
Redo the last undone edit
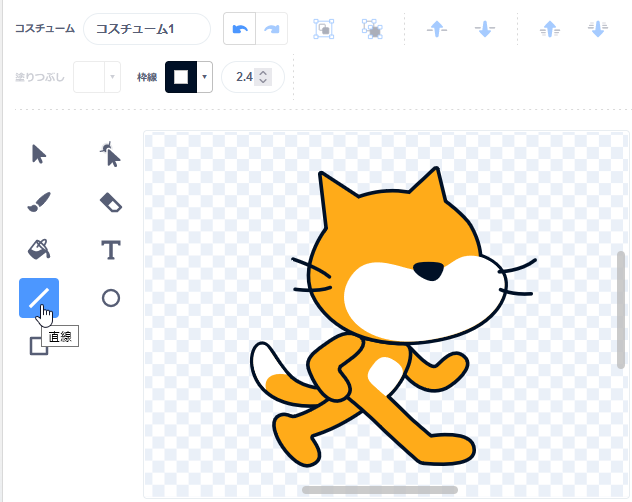coord(271,29)
